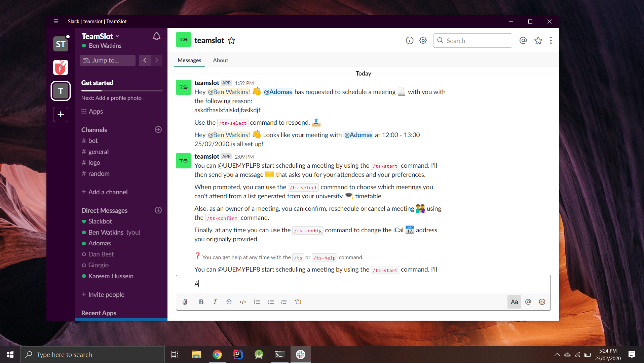The image size is (644, 363).
Task: Switch to the ST workspace icon
Action: point(61,44)
